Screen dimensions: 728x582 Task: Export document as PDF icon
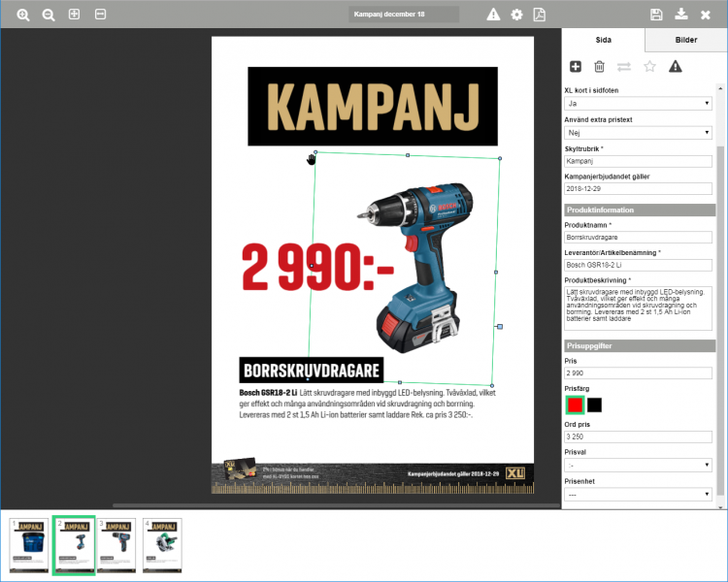540,15
